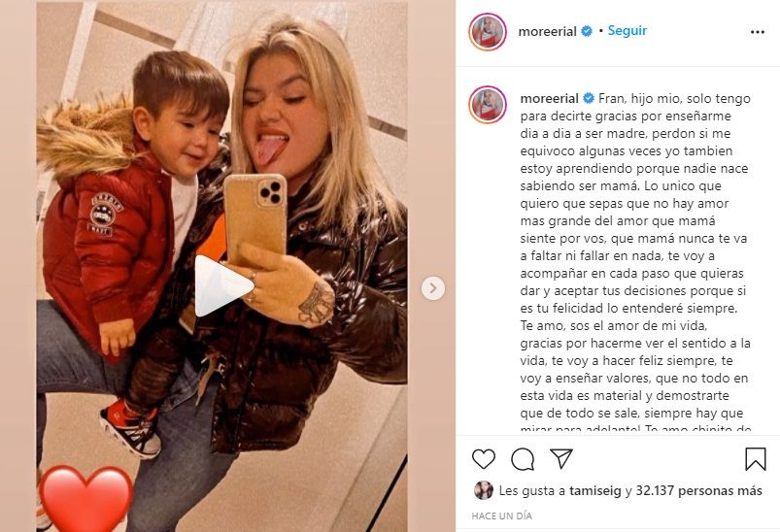The height and width of the screenshot is (532, 780).
Task: Click the verified badge beside header username
Action: pyautogui.click(x=587, y=31)
